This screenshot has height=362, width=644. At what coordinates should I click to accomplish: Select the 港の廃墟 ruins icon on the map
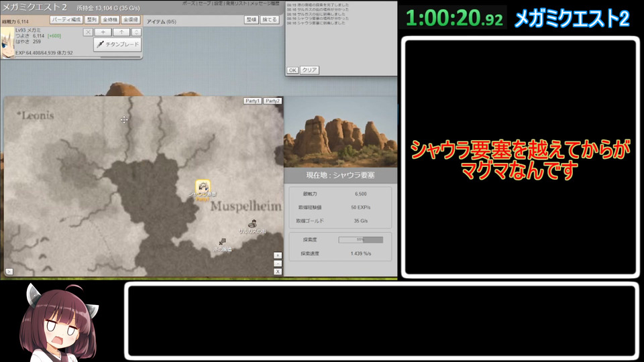coord(222,242)
